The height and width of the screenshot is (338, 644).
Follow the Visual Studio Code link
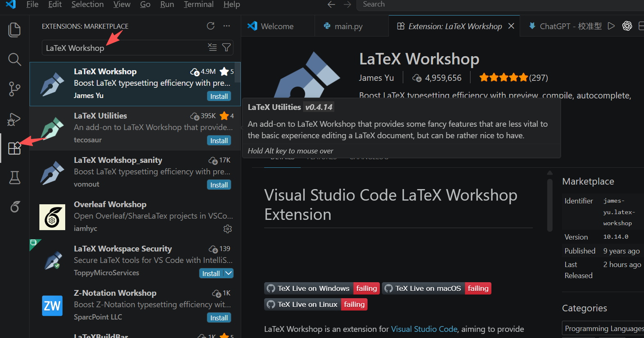tap(424, 329)
